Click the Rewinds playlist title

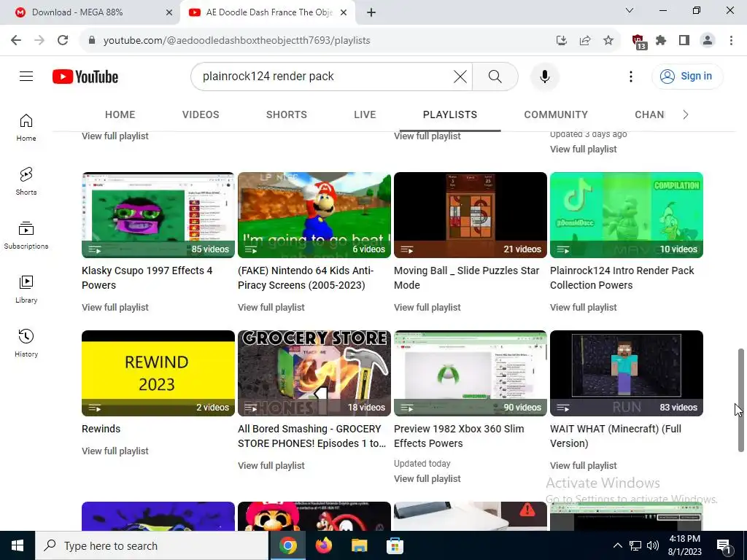(x=101, y=429)
